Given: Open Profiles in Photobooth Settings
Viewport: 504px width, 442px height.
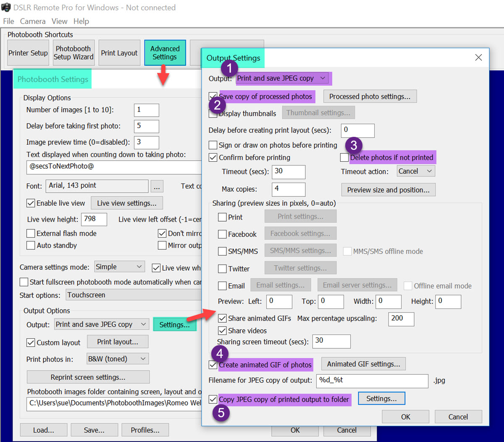Looking at the screenshot, I should [x=145, y=430].
